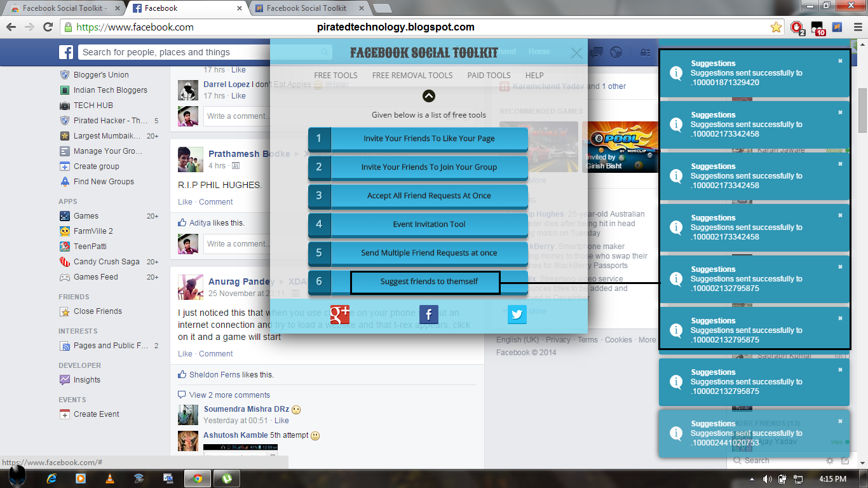The height and width of the screenshot is (488, 868).
Task: Launch the Event Invitation Tool
Action: point(418,224)
